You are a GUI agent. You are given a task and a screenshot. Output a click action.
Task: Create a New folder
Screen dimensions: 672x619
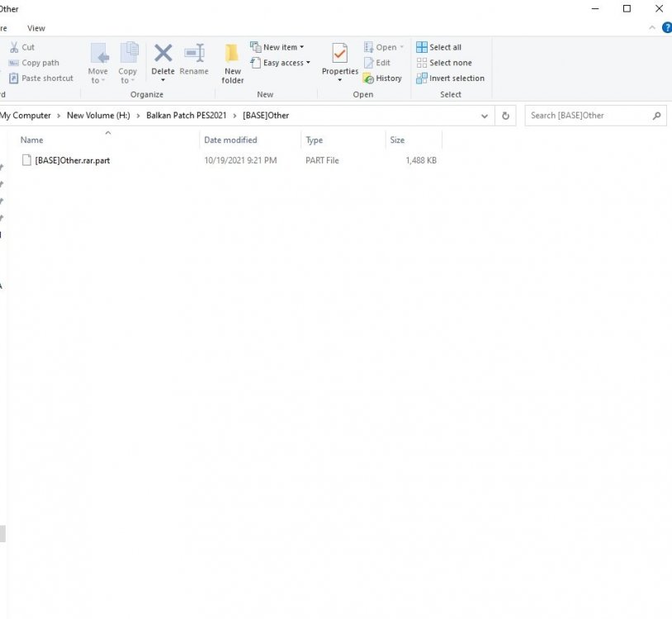pyautogui.click(x=233, y=63)
